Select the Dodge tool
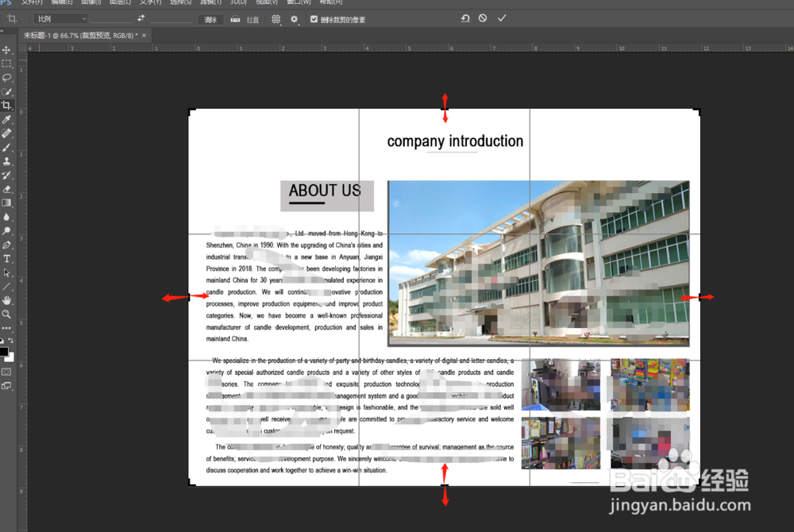The width and height of the screenshot is (794, 532). [x=6, y=231]
